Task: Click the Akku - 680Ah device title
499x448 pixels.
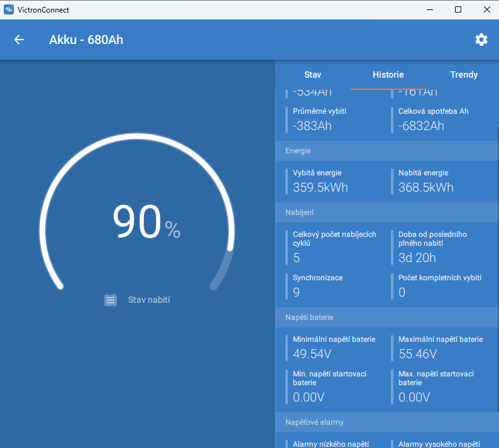Action: [x=86, y=40]
